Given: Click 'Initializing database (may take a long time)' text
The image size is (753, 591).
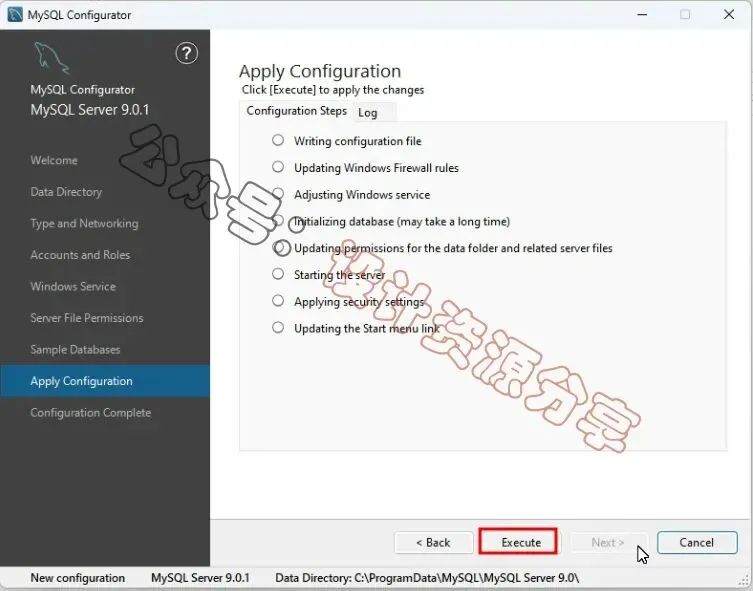Looking at the screenshot, I should (x=402, y=222).
